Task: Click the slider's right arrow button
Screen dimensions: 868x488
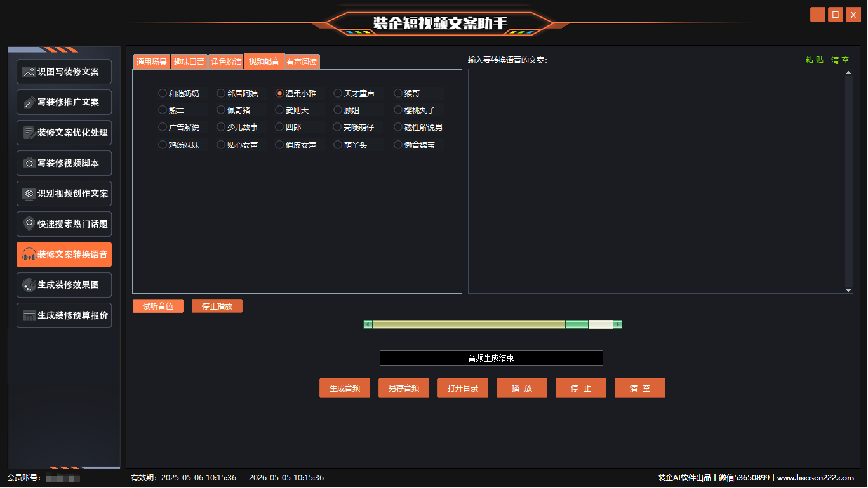Action: [617, 324]
